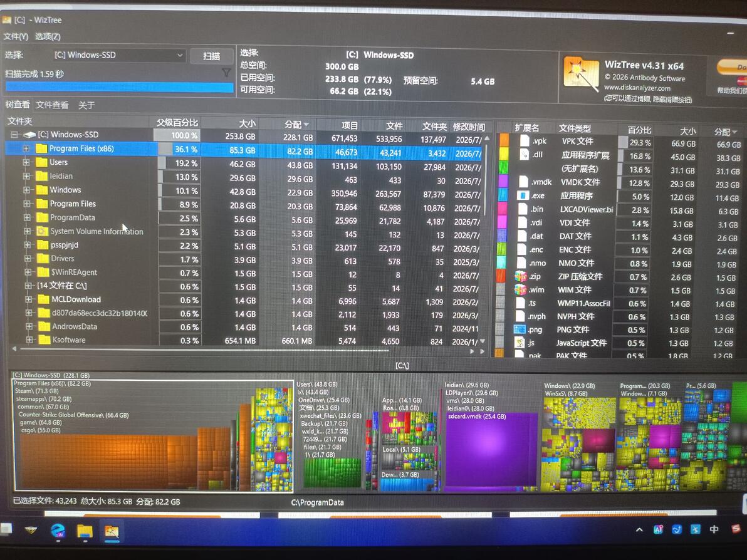The height and width of the screenshot is (560, 747).
Task: Expand the leidian folder node
Action: (27, 176)
